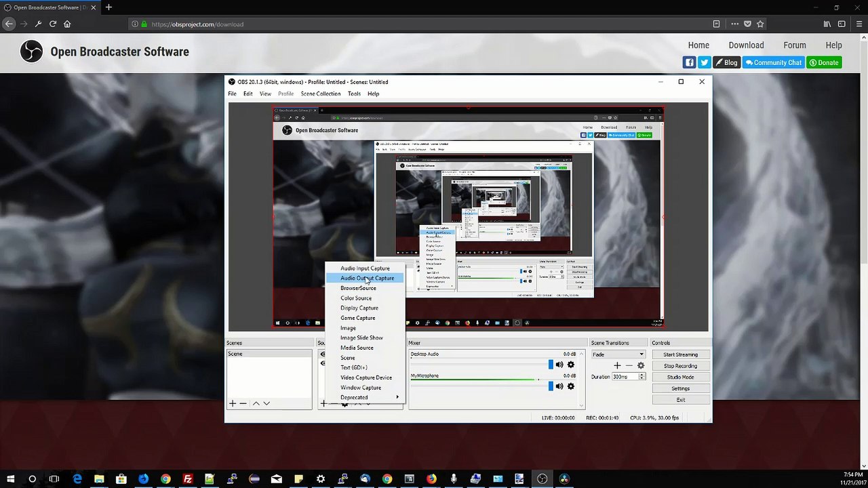Save page to Pocket icon
The height and width of the screenshot is (488, 868).
[747, 24]
